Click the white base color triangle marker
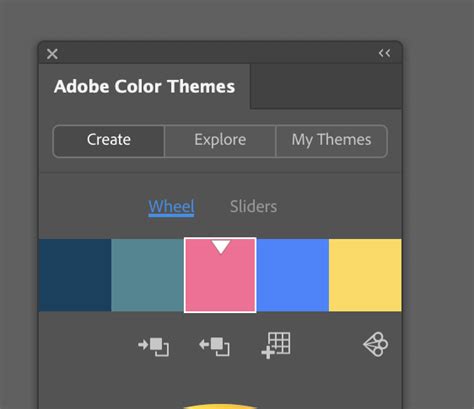Screen dimensions: 474x409 (x=221, y=247)
